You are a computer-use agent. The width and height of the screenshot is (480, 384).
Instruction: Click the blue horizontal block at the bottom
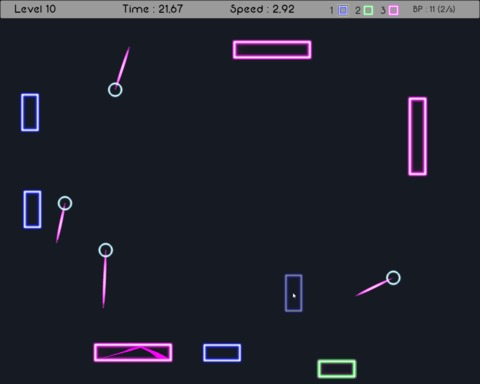222,353
